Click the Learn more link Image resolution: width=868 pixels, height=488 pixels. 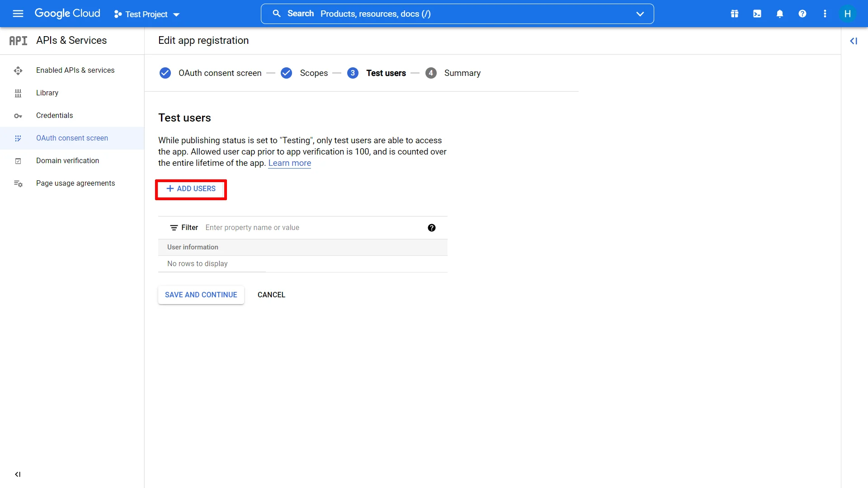pos(290,163)
